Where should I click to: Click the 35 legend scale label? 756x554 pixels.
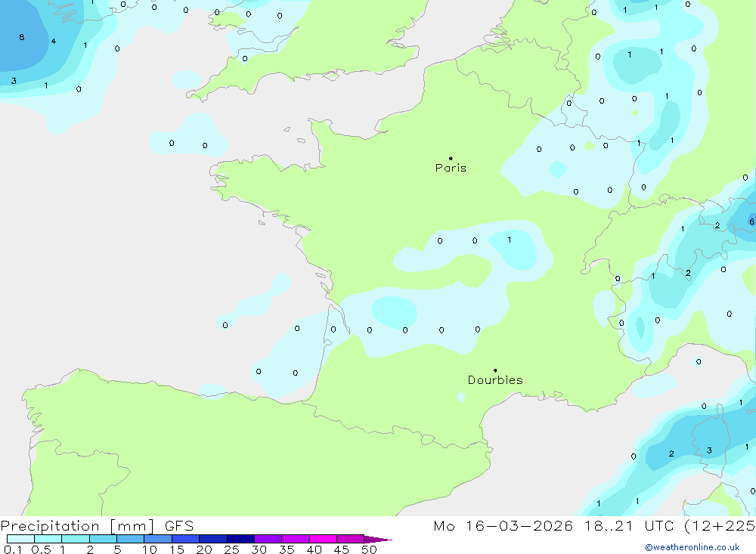coord(287,549)
